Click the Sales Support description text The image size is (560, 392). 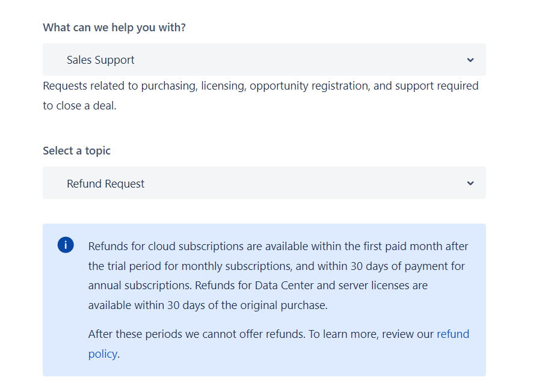[260, 86]
